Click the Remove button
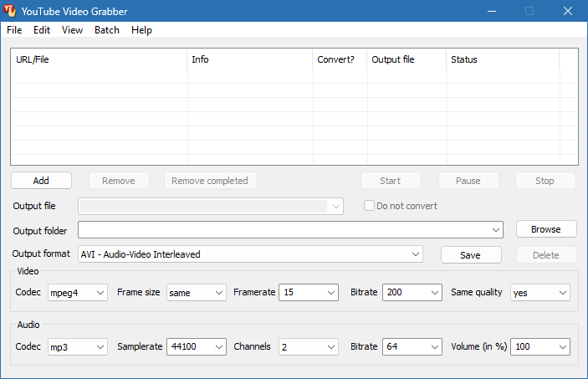Image resolution: width=588 pixels, height=379 pixels. coord(119,181)
